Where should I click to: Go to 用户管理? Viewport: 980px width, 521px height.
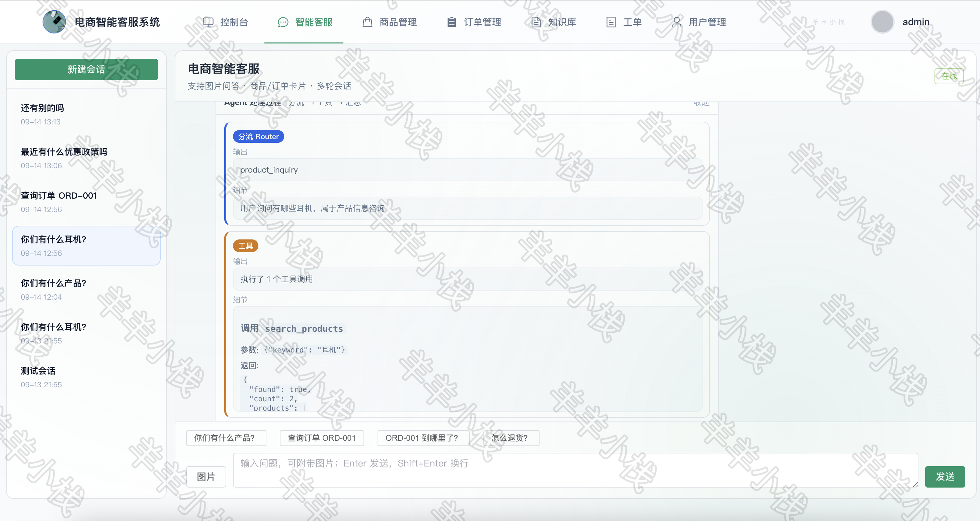(699, 22)
